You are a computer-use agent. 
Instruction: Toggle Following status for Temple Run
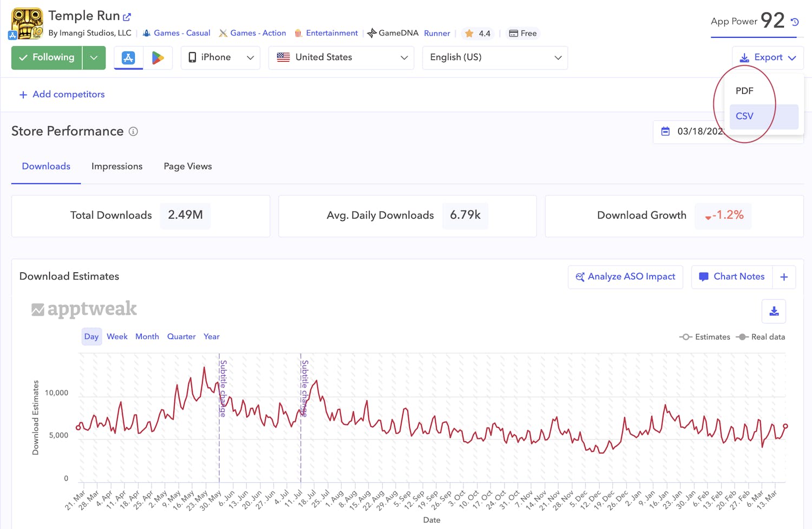click(46, 57)
